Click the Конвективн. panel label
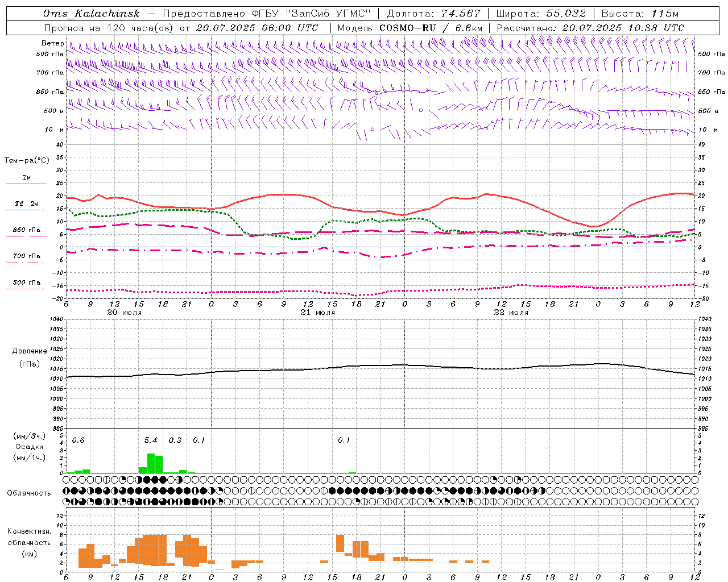This screenshot has width=728, height=582. point(29,531)
